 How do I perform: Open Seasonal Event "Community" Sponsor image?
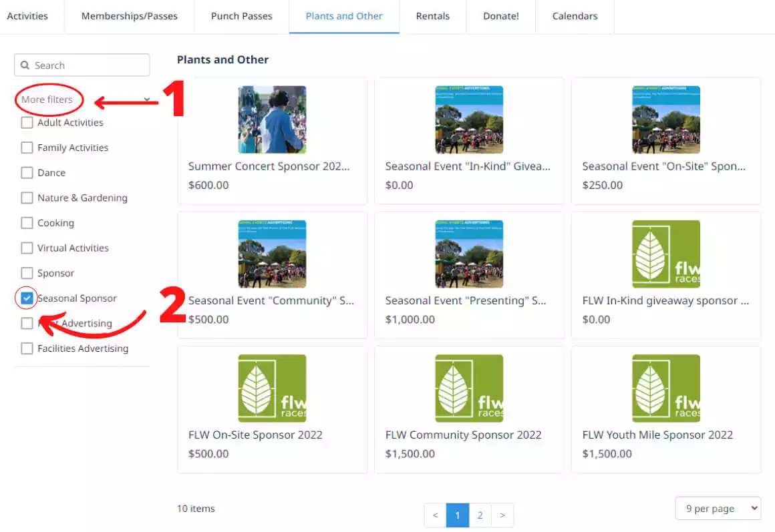(272, 254)
